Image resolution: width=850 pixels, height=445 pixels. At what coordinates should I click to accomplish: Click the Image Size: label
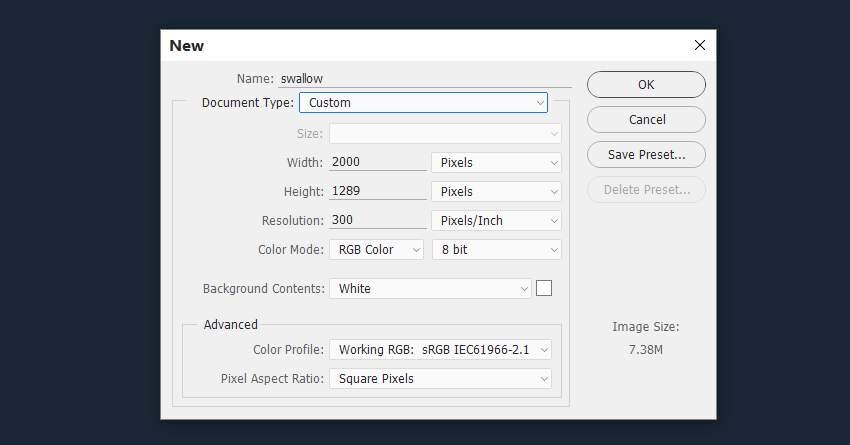pos(646,327)
